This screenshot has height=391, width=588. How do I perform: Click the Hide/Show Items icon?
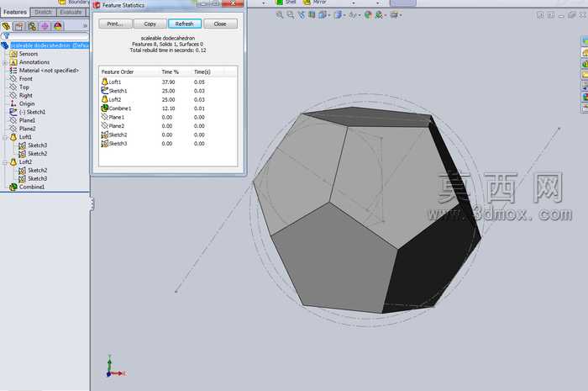click(353, 14)
